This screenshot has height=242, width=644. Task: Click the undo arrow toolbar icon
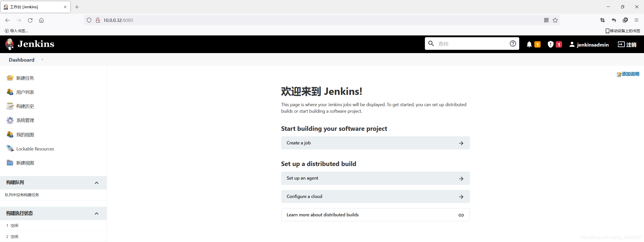(614, 20)
